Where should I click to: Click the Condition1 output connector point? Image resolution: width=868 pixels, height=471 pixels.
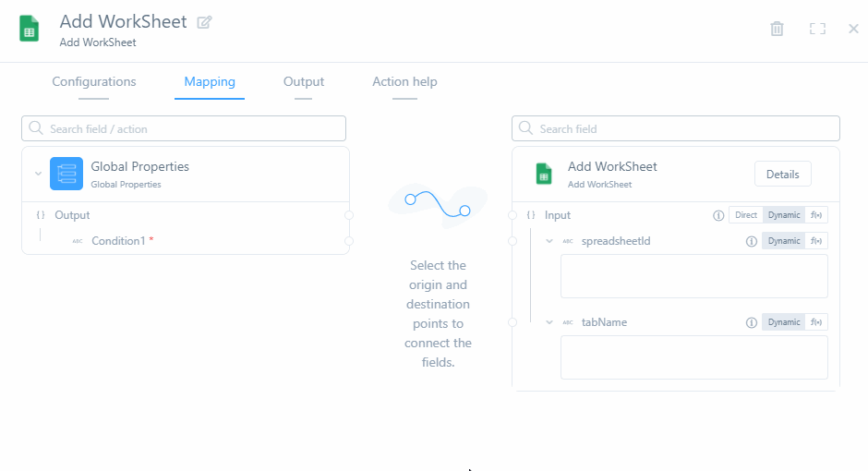coord(348,241)
